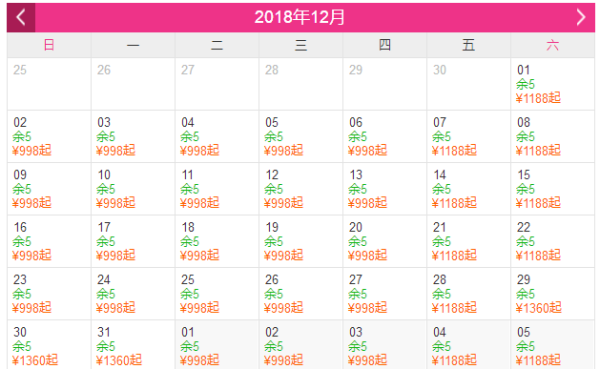Choose December 26 priced ¥998
Image resolution: width=600 pixels, height=369 pixels.
click(x=301, y=294)
